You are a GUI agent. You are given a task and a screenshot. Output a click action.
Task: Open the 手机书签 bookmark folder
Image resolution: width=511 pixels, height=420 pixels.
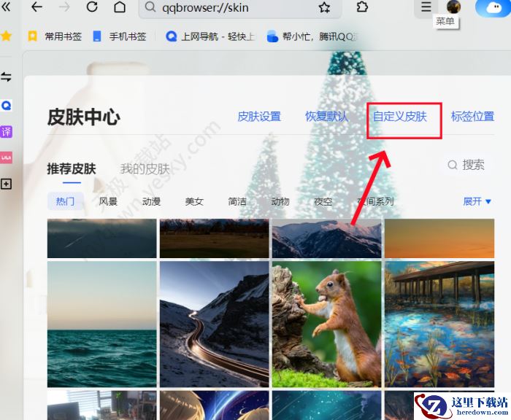coord(119,36)
